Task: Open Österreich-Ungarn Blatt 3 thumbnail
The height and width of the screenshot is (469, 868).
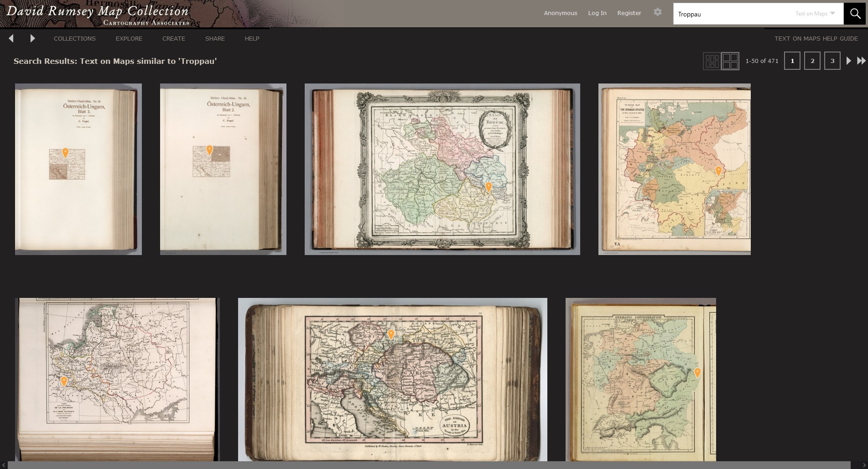Action: click(78, 169)
